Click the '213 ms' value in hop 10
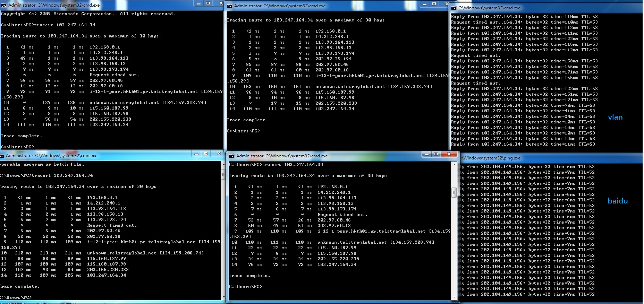Image resolution: width=644 pixels, height=304 pixels. [x=48, y=253]
